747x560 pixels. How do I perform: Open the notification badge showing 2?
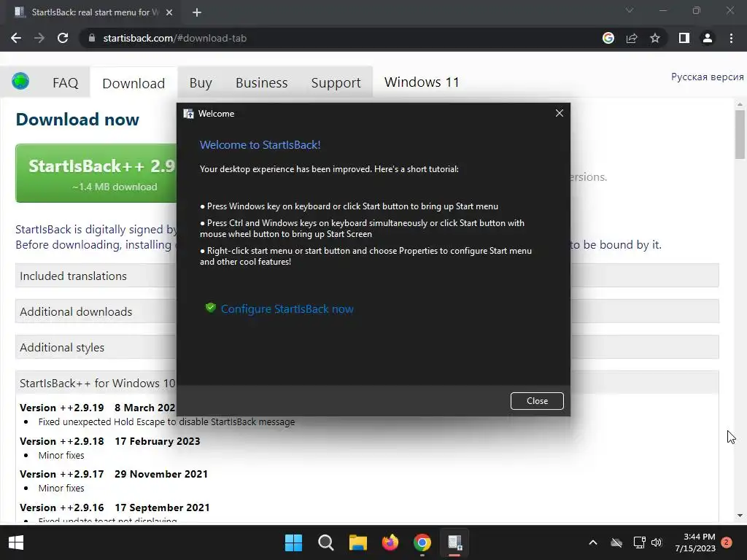tap(727, 542)
